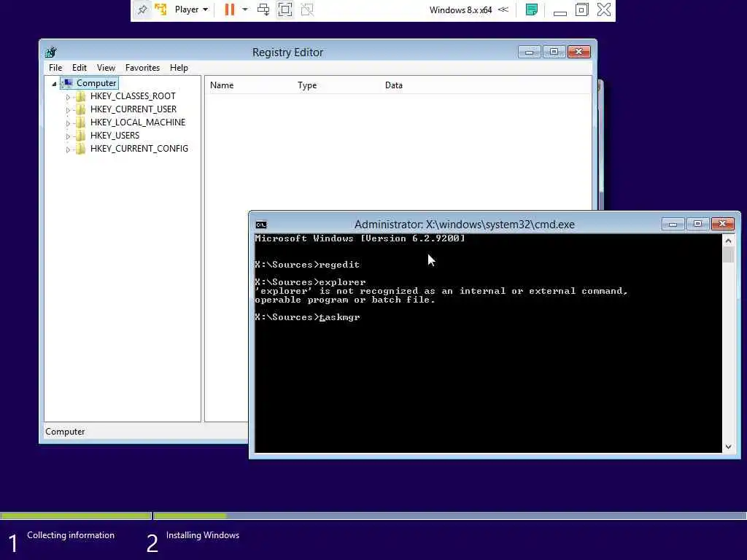Maximize the cmd.exe window
The image size is (747, 560).
pyautogui.click(x=697, y=224)
